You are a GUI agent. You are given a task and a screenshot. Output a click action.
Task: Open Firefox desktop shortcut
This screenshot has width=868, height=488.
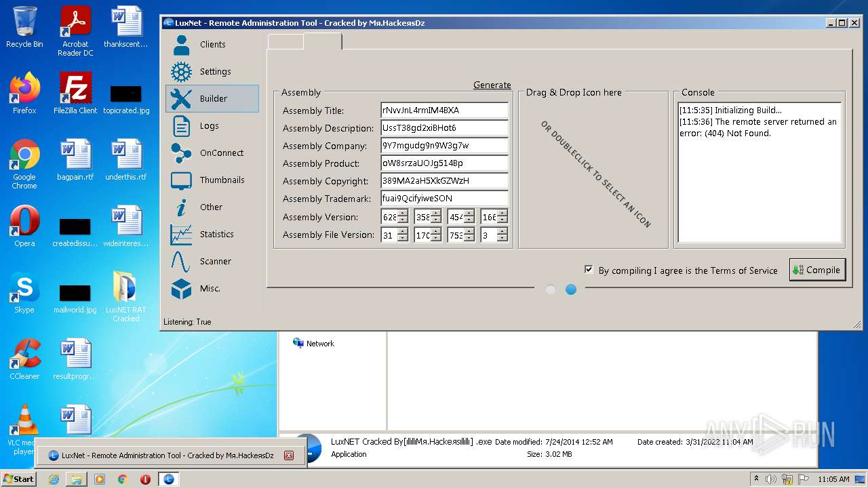(24, 94)
